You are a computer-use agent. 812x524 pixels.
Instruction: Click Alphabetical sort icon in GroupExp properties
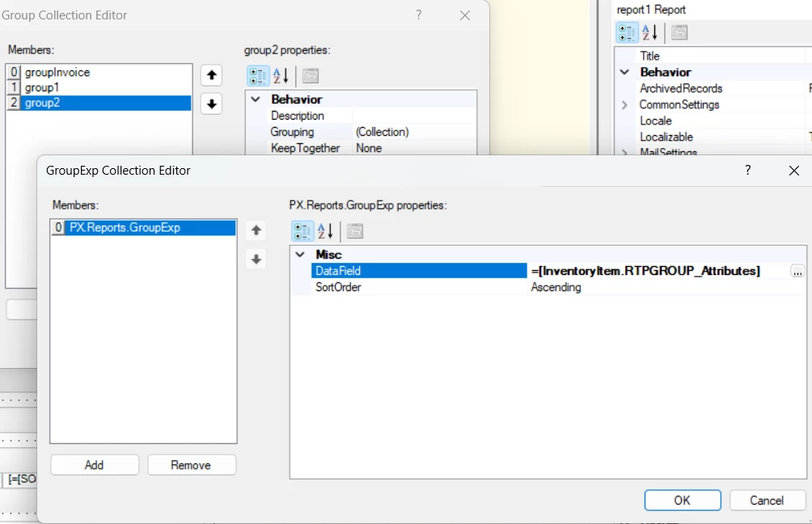coord(324,231)
